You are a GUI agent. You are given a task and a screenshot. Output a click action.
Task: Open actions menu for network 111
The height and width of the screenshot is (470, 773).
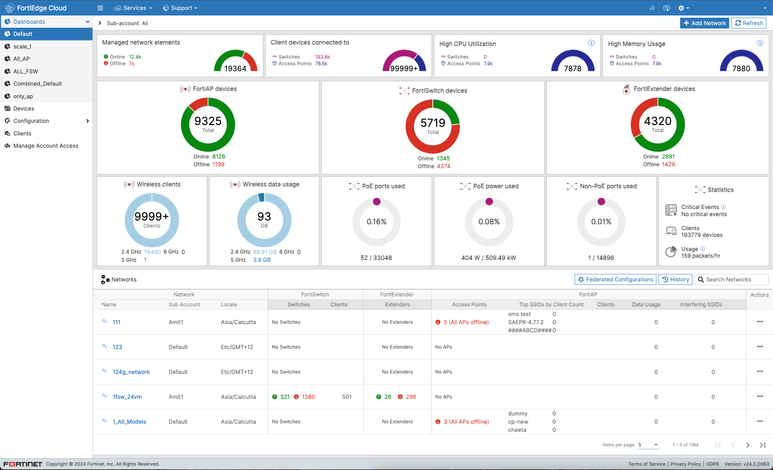click(759, 322)
